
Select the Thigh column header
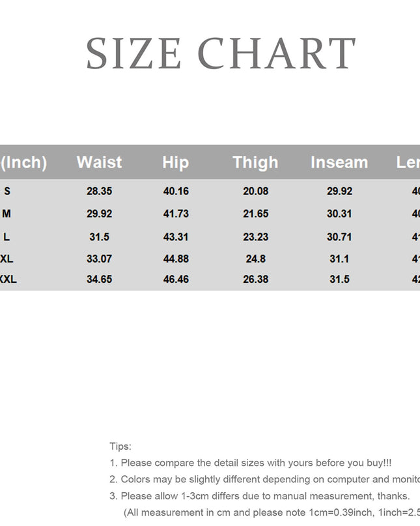click(255, 162)
